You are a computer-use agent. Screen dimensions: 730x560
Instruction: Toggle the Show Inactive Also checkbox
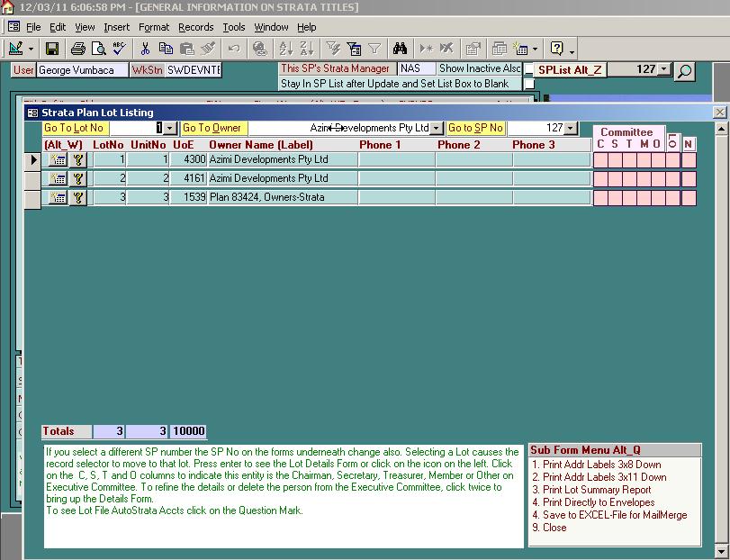529,69
